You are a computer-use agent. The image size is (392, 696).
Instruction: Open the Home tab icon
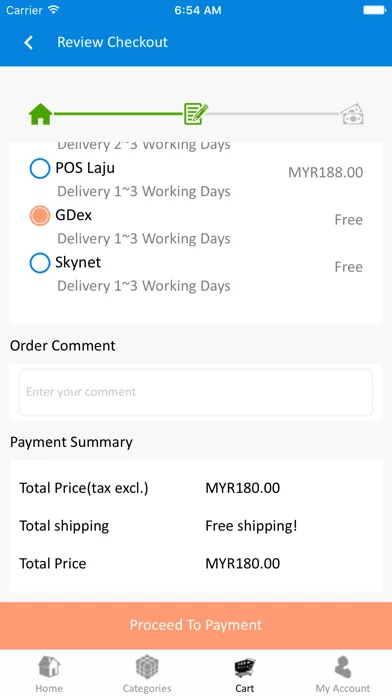point(49,667)
